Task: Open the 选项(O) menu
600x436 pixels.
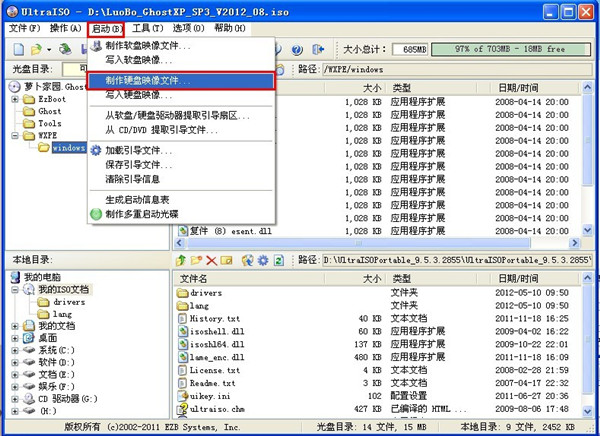Action: (188, 28)
